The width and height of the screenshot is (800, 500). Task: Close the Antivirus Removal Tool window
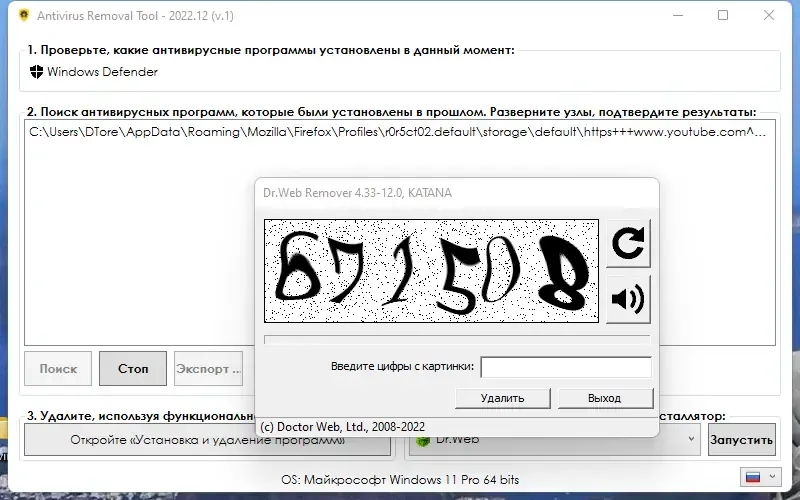coord(769,15)
